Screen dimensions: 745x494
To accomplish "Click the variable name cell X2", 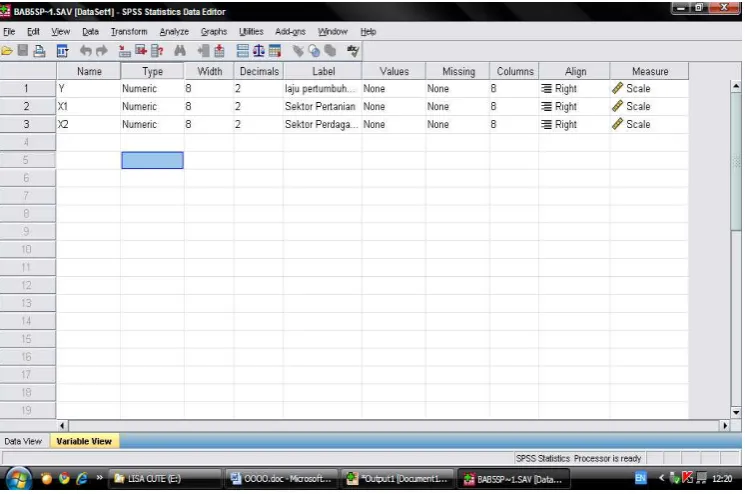I will pos(88,124).
